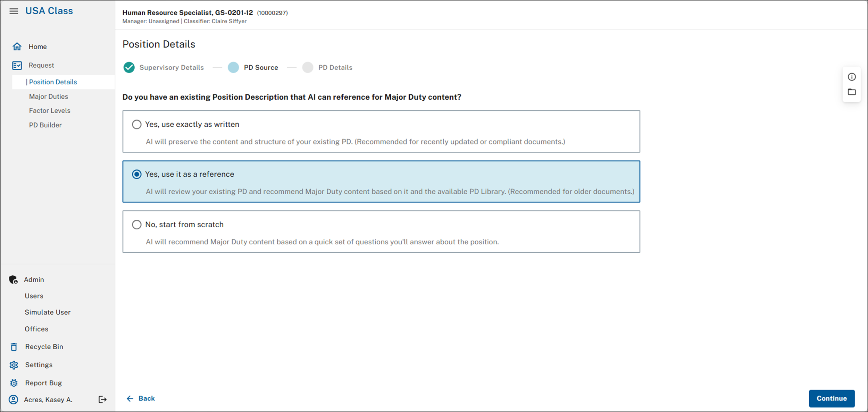Viewport: 868px width, 412px height.
Task: Click the PD Details step label
Action: point(335,67)
